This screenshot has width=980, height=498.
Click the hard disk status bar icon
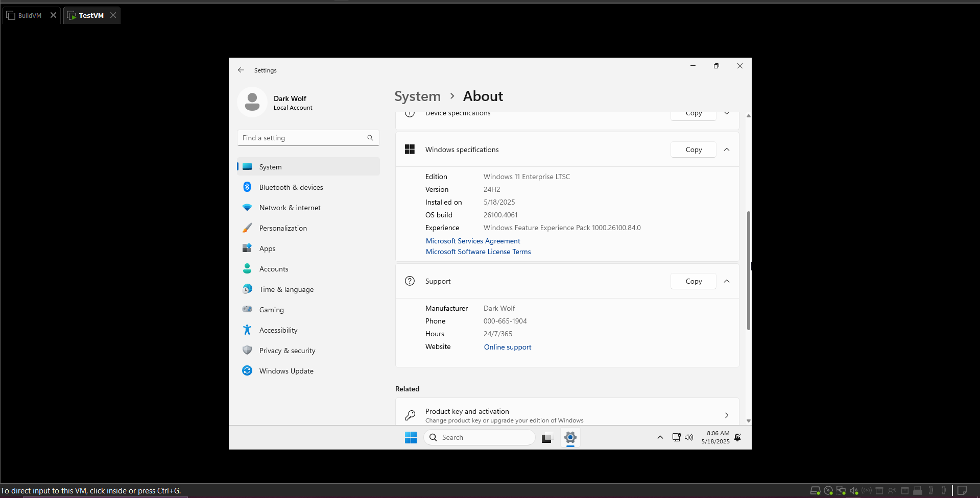[x=815, y=491]
